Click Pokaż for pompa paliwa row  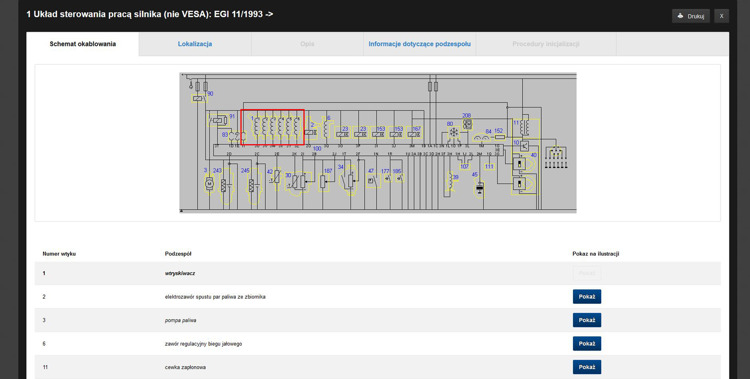click(587, 320)
